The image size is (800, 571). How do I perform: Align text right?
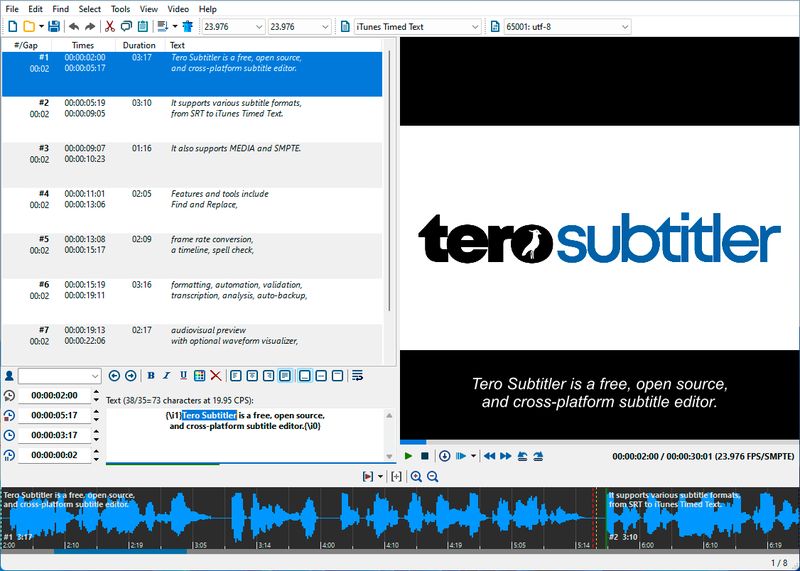pos(268,376)
